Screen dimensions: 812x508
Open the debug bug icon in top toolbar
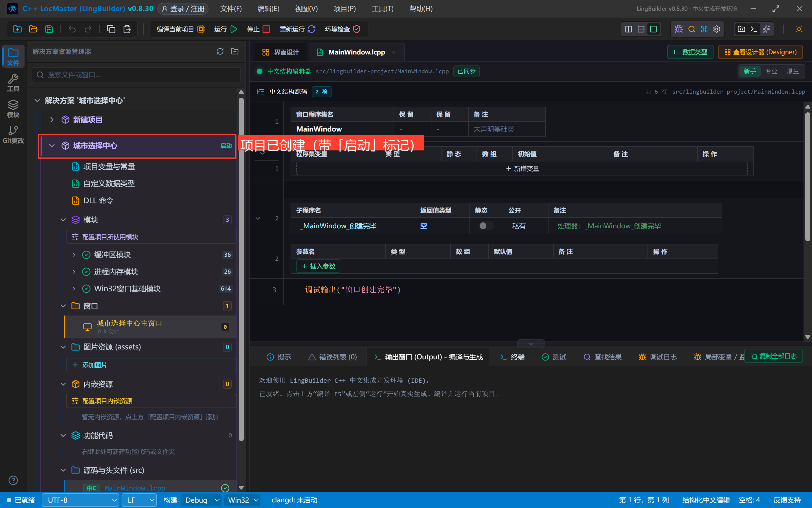(x=679, y=29)
